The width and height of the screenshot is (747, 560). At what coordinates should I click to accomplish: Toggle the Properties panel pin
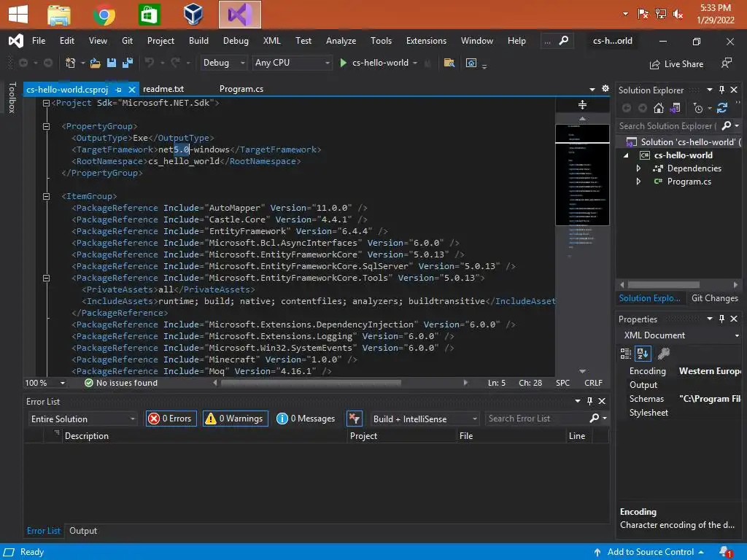[x=721, y=319]
